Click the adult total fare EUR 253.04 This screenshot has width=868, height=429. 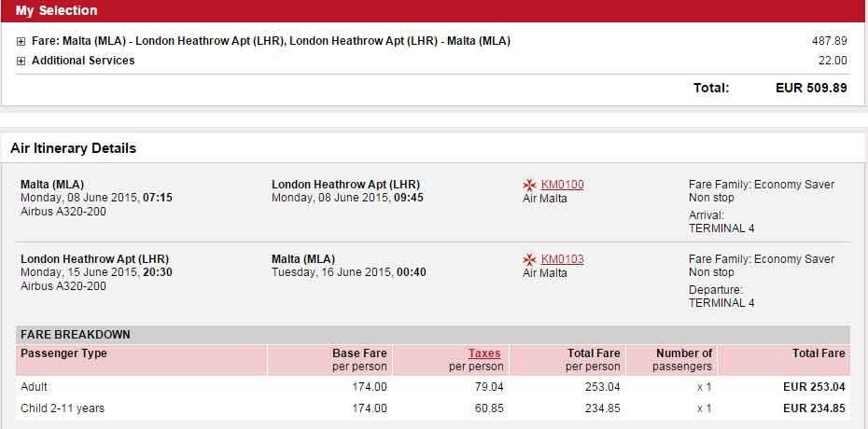click(x=814, y=387)
